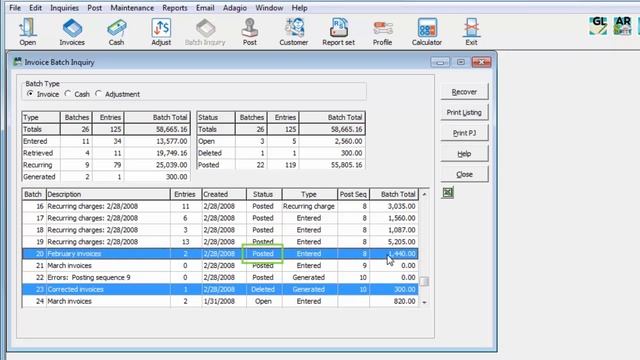This screenshot has height=360, width=640.
Task: Select the Invoice batch type radio
Action: tap(30, 94)
